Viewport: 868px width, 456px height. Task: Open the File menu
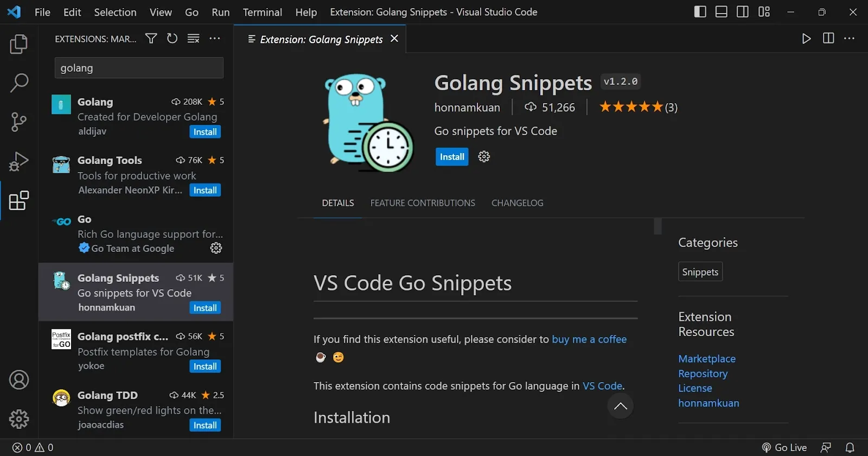point(42,12)
